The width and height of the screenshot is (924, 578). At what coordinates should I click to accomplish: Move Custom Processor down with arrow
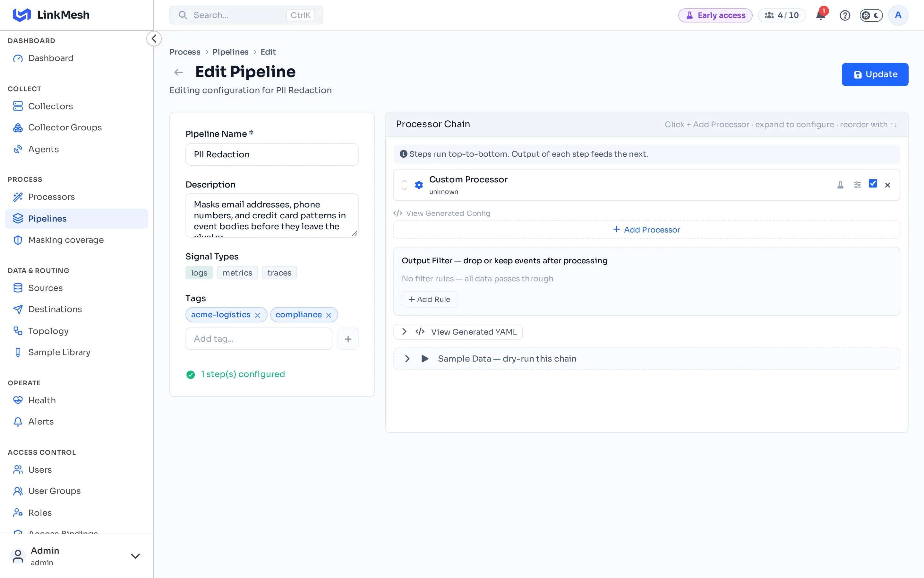tap(404, 189)
